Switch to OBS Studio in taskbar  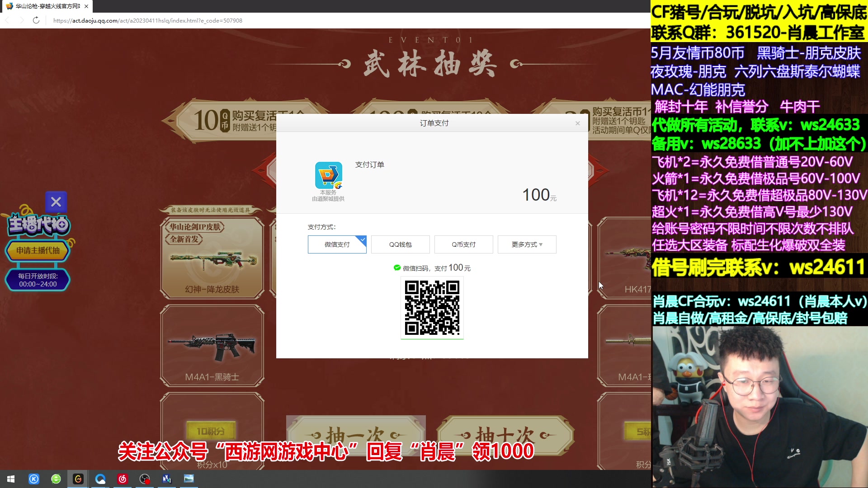tap(145, 479)
